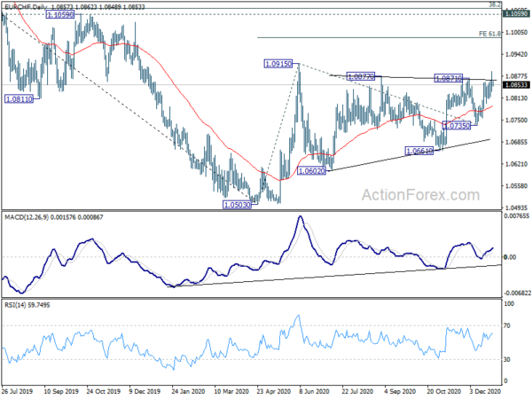532x399 pixels.
Task: Select the 8 Jun 2020 date label
Action: pos(314,391)
